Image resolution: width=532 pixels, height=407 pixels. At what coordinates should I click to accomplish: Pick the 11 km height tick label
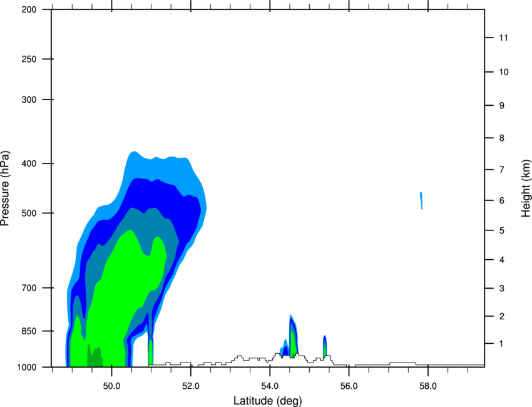(503, 38)
